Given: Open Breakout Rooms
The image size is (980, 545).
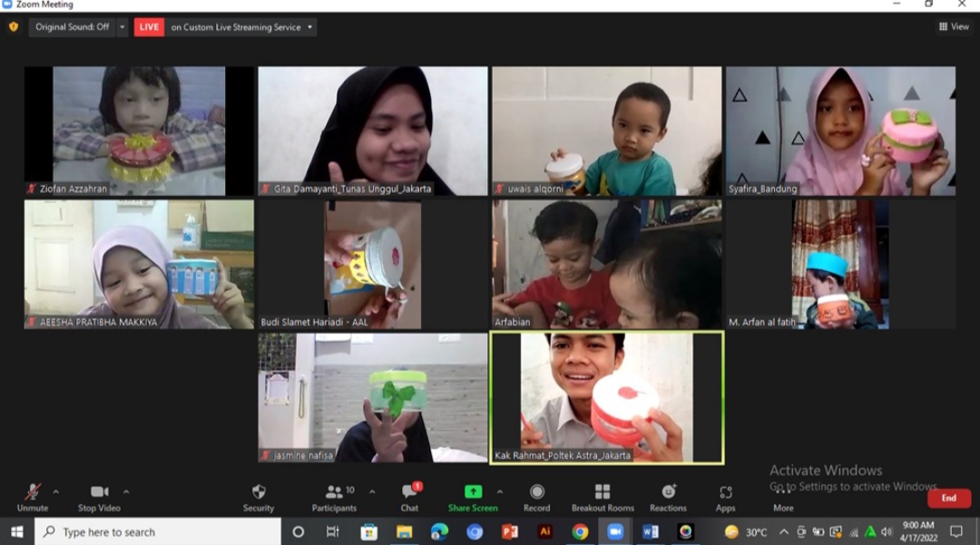Looking at the screenshot, I should pyautogui.click(x=603, y=491).
